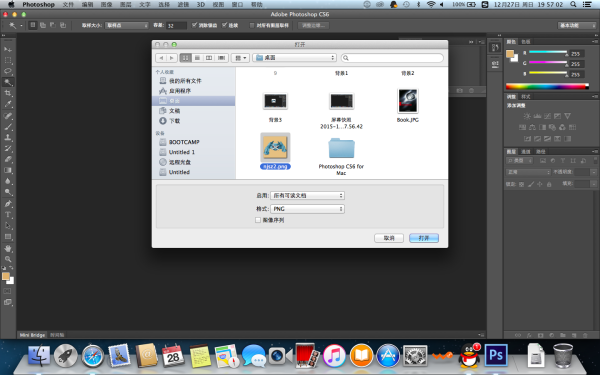Click the 调整边缘 Refine Edge button
Viewport: 600px width, 375px height.
[313, 25]
